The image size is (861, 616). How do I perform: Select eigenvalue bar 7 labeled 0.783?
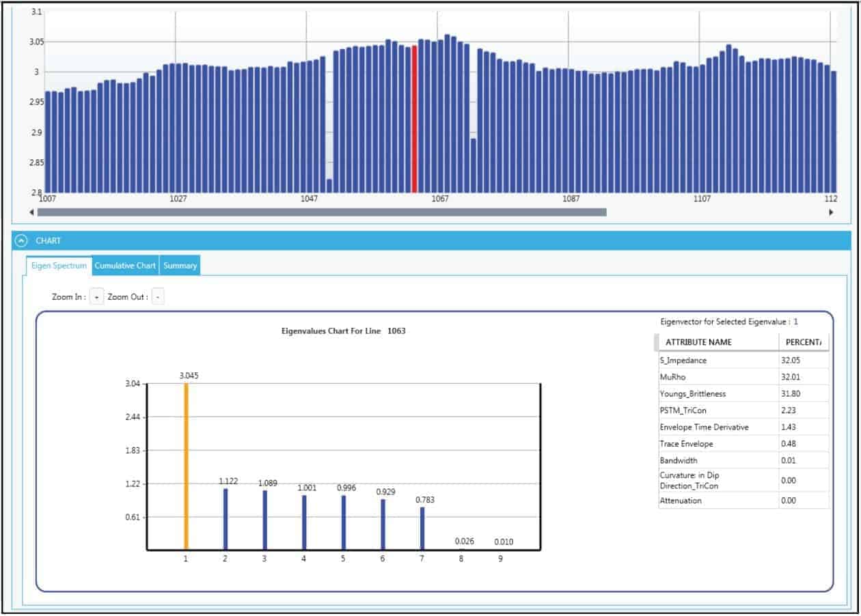point(422,528)
